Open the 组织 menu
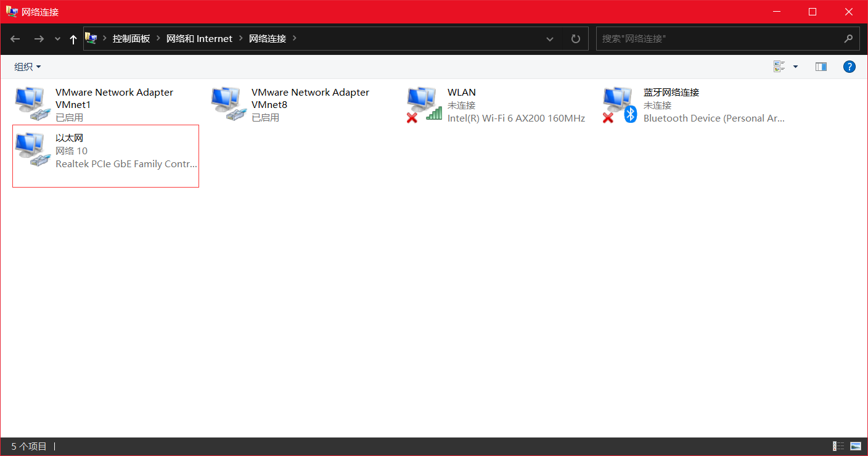Screen dimensions: 868x456 pos(28,67)
